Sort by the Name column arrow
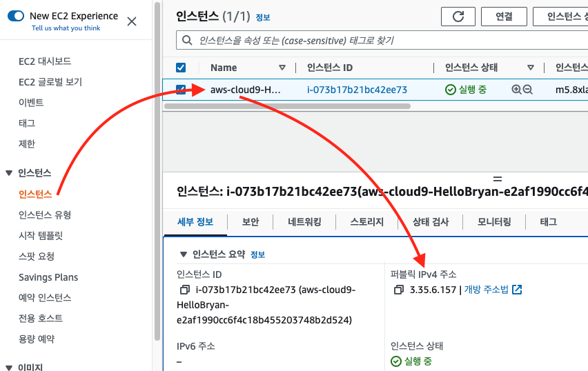588x371 pixels. tap(282, 68)
